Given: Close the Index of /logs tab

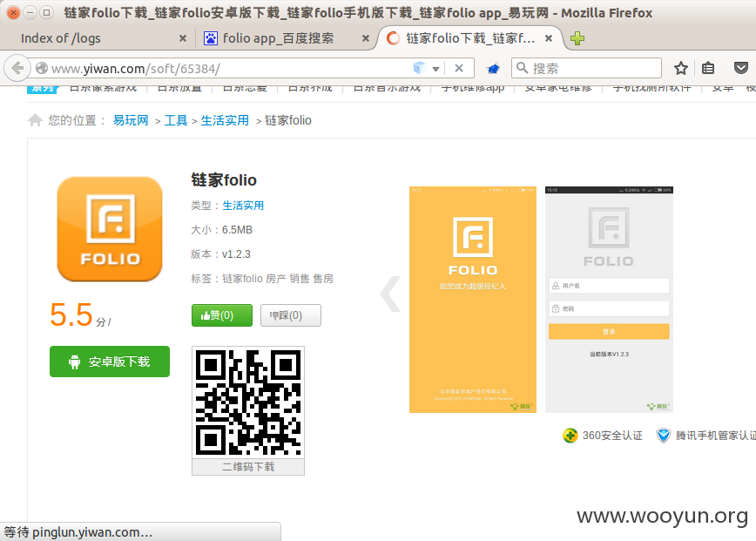Looking at the screenshot, I should point(183,38).
